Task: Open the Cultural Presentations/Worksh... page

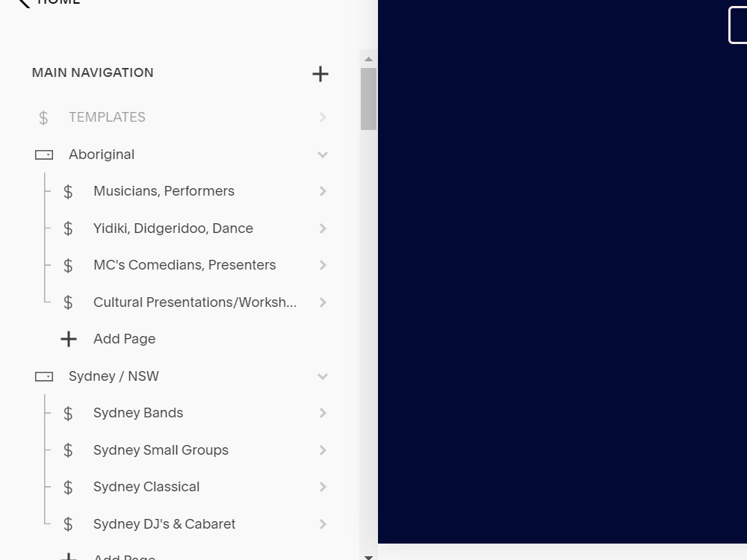Action: pyautogui.click(x=195, y=302)
